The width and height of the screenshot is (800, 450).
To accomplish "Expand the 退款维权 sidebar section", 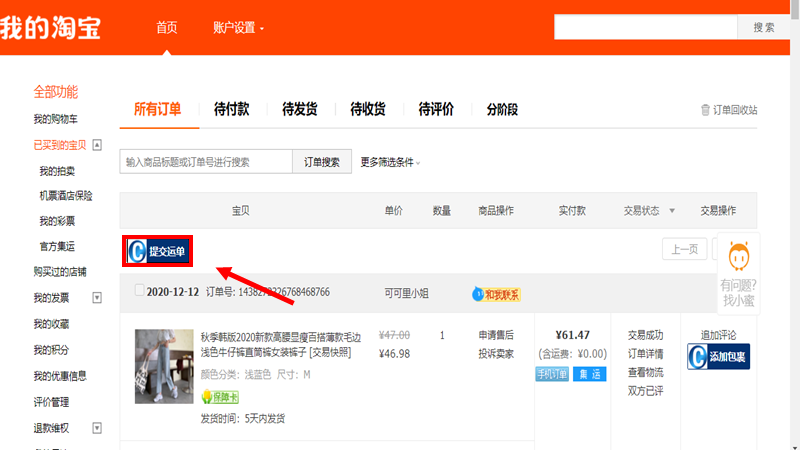I will 97,428.
